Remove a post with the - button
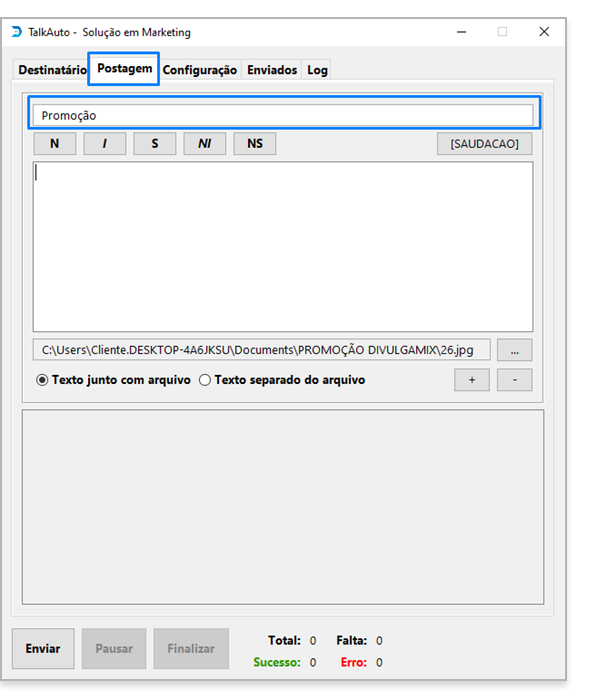 point(514,380)
